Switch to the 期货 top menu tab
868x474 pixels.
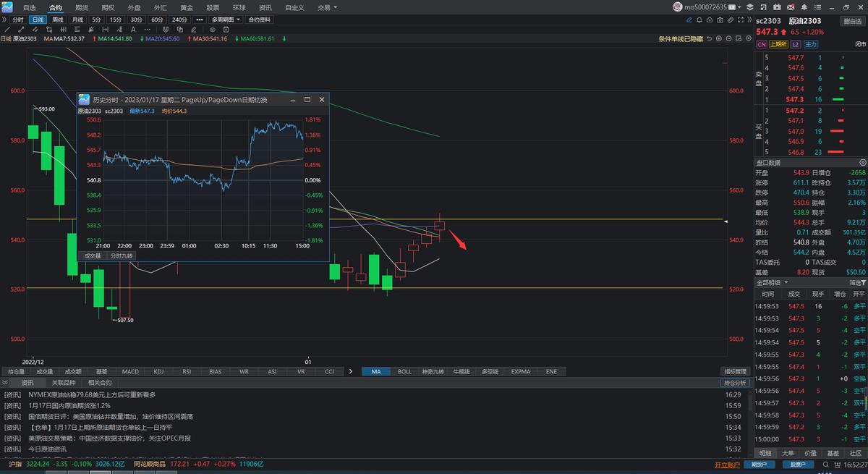pos(82,7)
